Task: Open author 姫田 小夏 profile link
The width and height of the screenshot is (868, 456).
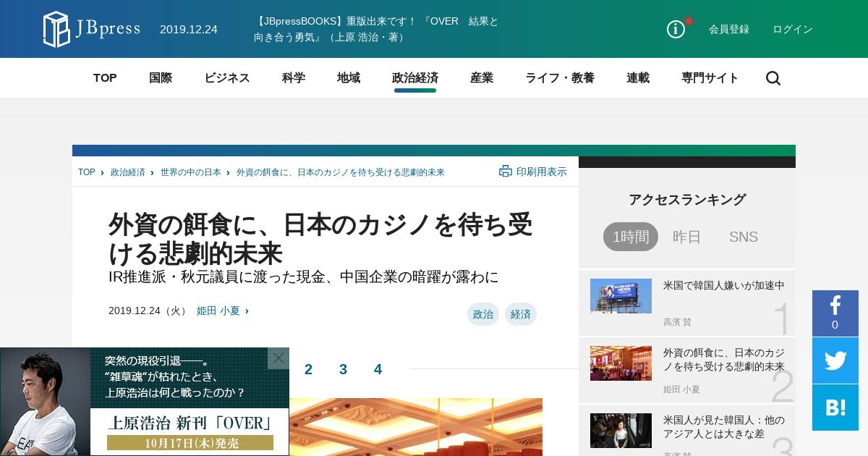Action: 218,311
